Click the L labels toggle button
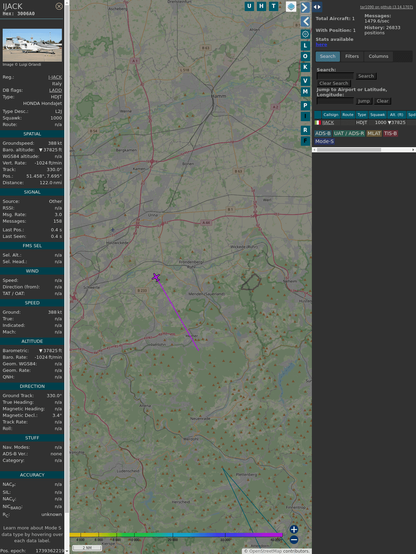 (x=305, y=46)
